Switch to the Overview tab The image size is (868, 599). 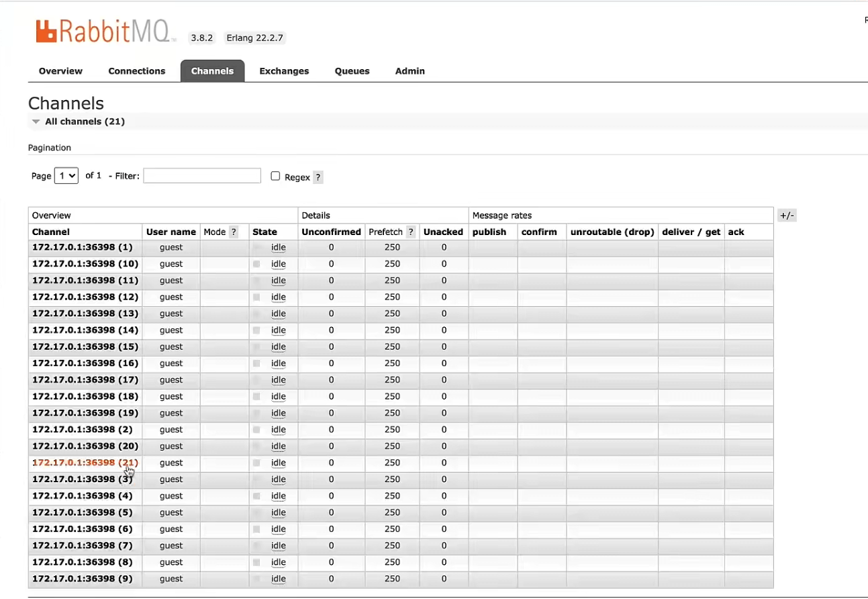click(60, 71)
